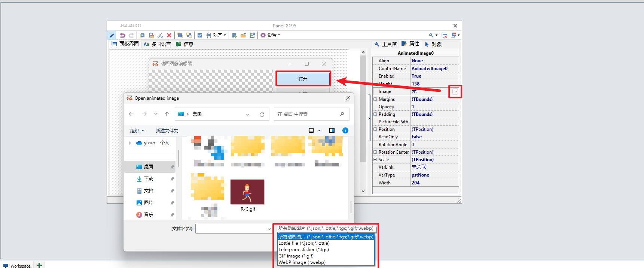Go forward in the Open dialog
This screenshot has height=268, width=644.
144,114
